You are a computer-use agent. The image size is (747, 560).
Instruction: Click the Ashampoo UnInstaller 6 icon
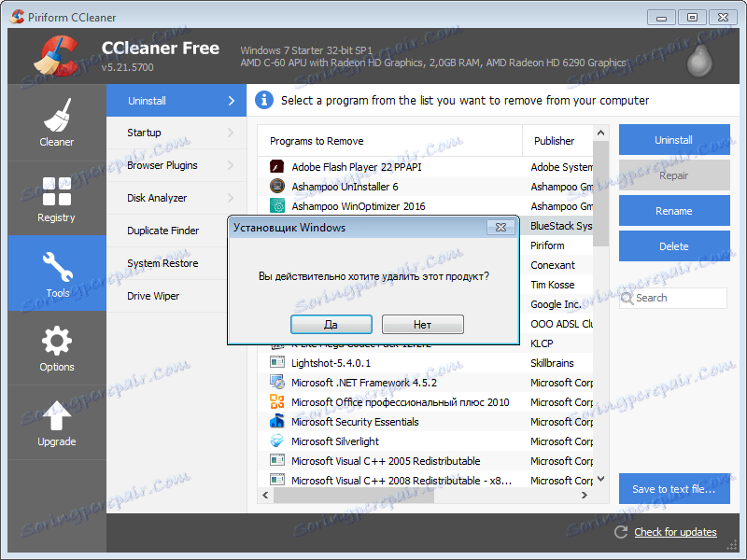coord(276,186)
